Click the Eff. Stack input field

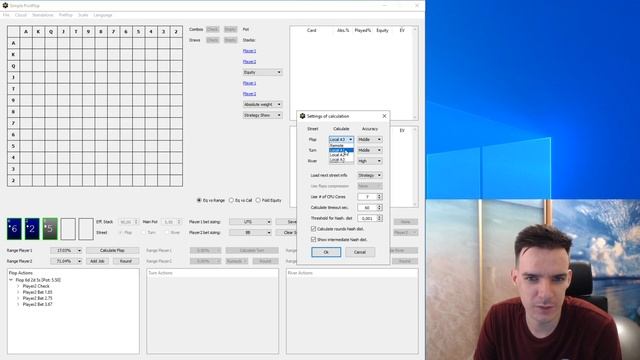[x=128, y=222]
